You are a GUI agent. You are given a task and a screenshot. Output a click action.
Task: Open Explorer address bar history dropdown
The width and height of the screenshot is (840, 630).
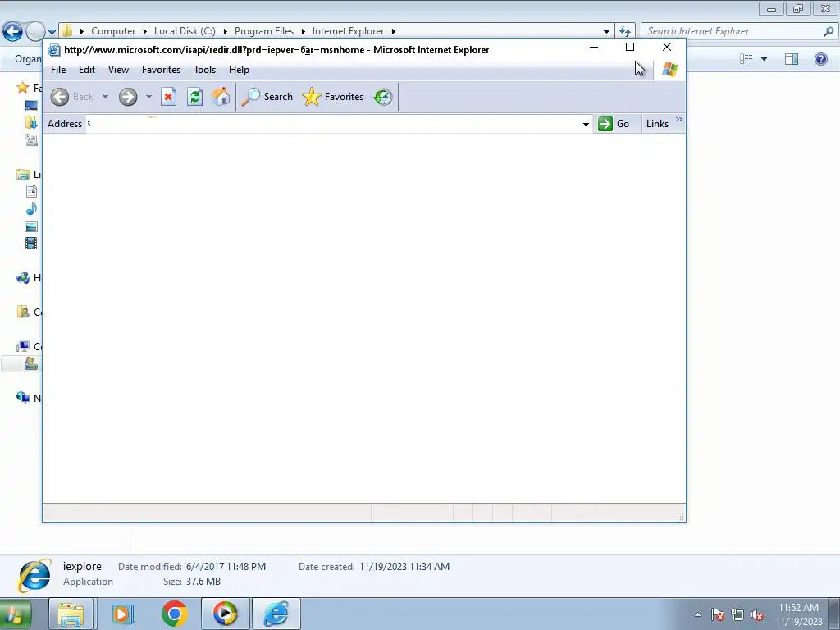click(606, 32)
